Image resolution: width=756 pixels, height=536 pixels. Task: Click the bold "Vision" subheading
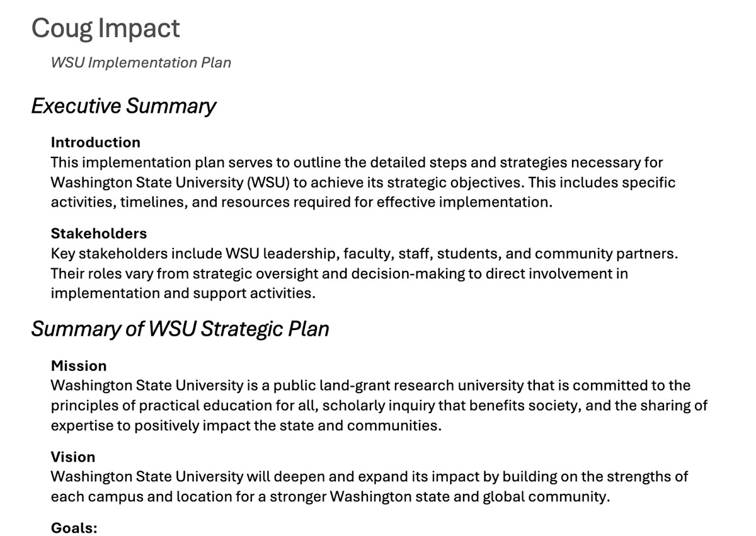(x=73, y=457)
